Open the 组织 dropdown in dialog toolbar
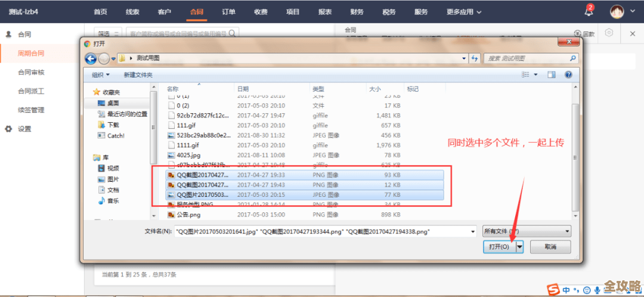 (101, 75)
